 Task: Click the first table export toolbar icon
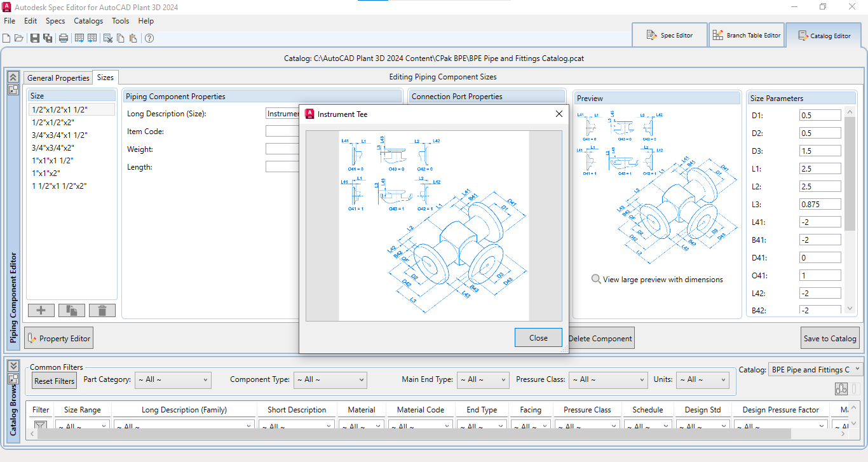(79, 38)
